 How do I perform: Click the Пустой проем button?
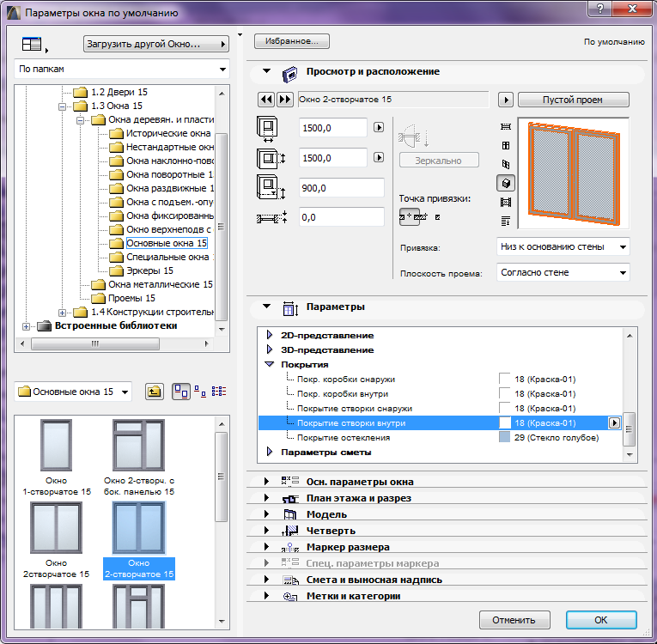tap(573, 100)
